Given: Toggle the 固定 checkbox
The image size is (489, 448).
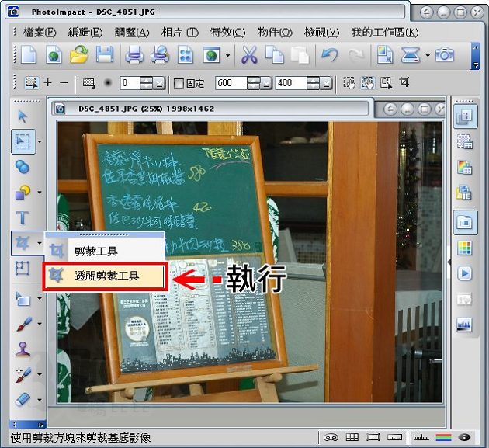Looking at the screenshot, I should pyautogui.click(x=179, y=83).
